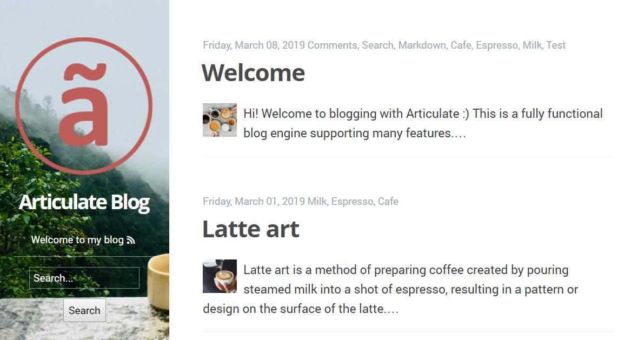Click the Articulate circular logo
Viewport: 644px width, 340px height.
tap(84, 105)
